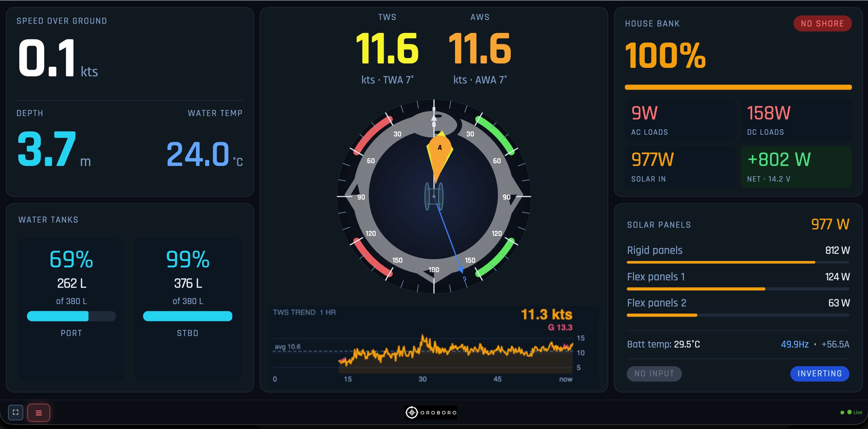This screenshot has width=868, height=429.
Task: Click the G 13.3 gust value
Action: (560, 328)
